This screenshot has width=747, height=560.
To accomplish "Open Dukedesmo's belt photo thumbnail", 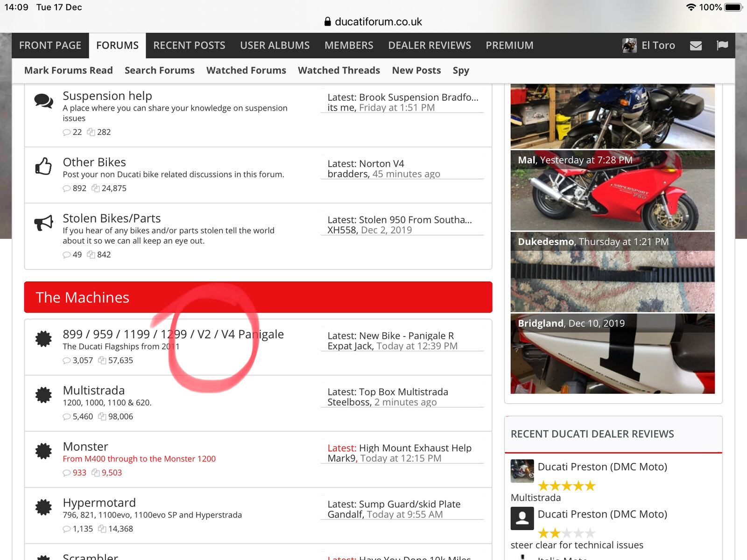I will tap(613, 272).
